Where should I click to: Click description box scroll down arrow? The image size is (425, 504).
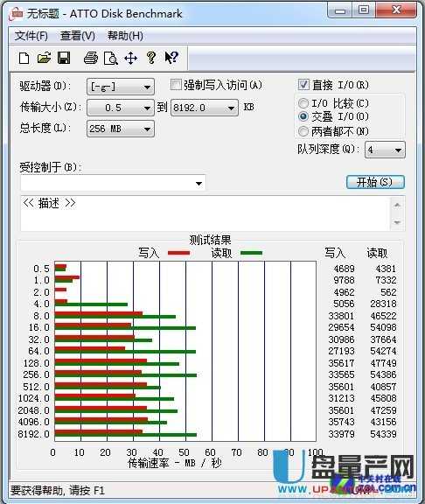(x=397, y=222)
